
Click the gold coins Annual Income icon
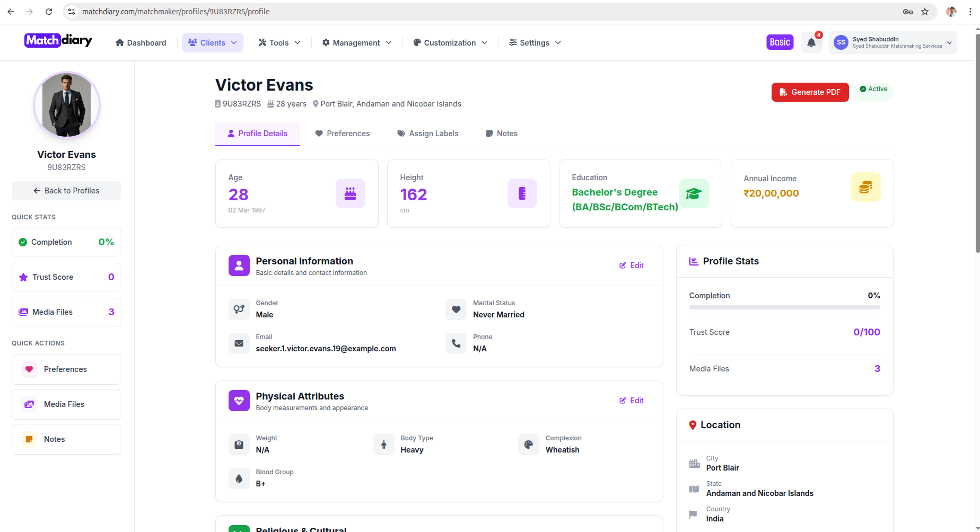pyautogui.click(x=865, y=187)
